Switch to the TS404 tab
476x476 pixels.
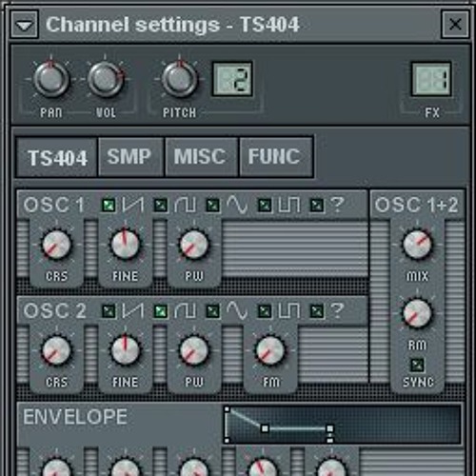[x=57, y=157]
